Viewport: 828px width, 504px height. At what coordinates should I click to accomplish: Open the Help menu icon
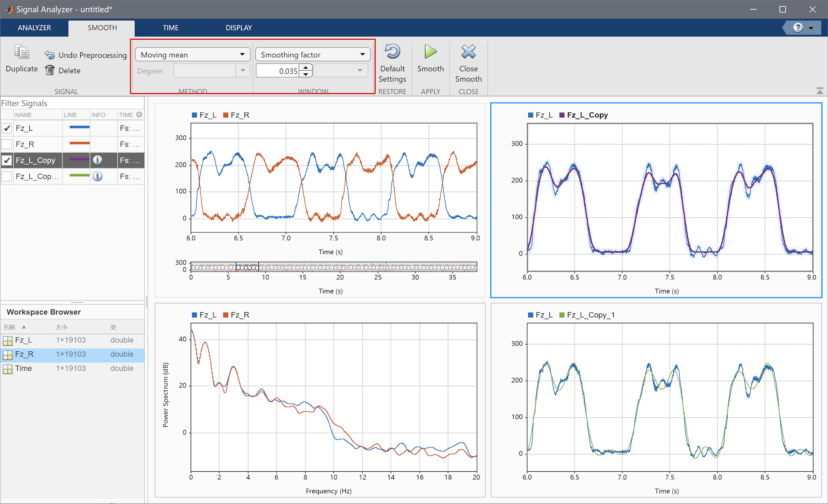click(797, 27)
